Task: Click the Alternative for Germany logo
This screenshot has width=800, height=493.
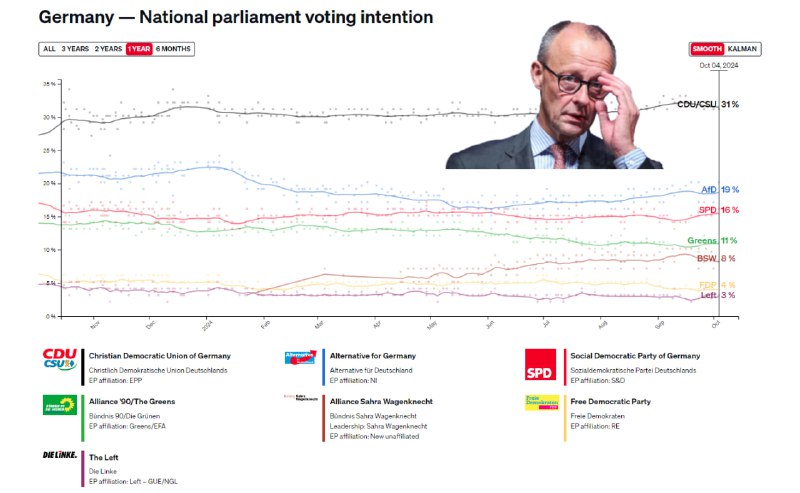Action: pyautogui.click(x=301, y=357)
